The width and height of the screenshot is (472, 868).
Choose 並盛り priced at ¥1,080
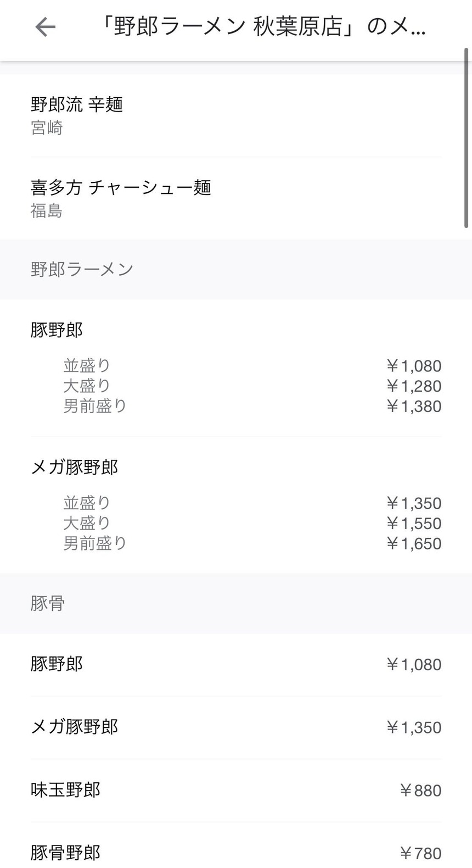(x=87, y=365)
